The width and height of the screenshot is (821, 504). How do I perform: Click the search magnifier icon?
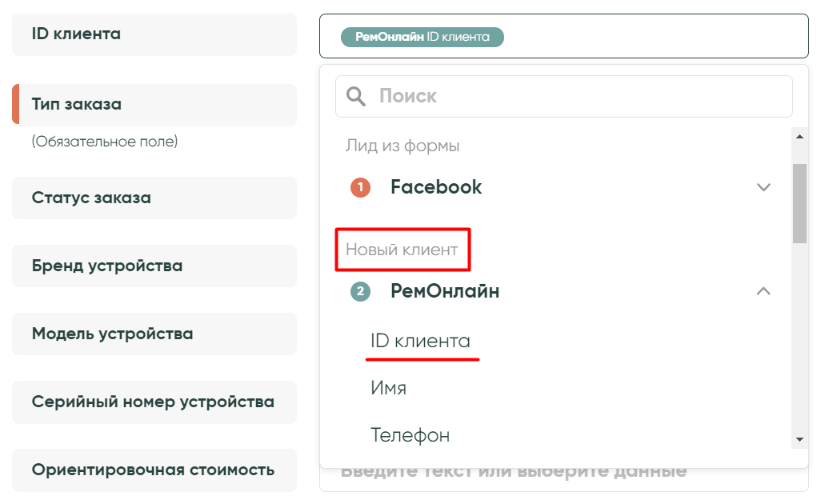(356, 97)
